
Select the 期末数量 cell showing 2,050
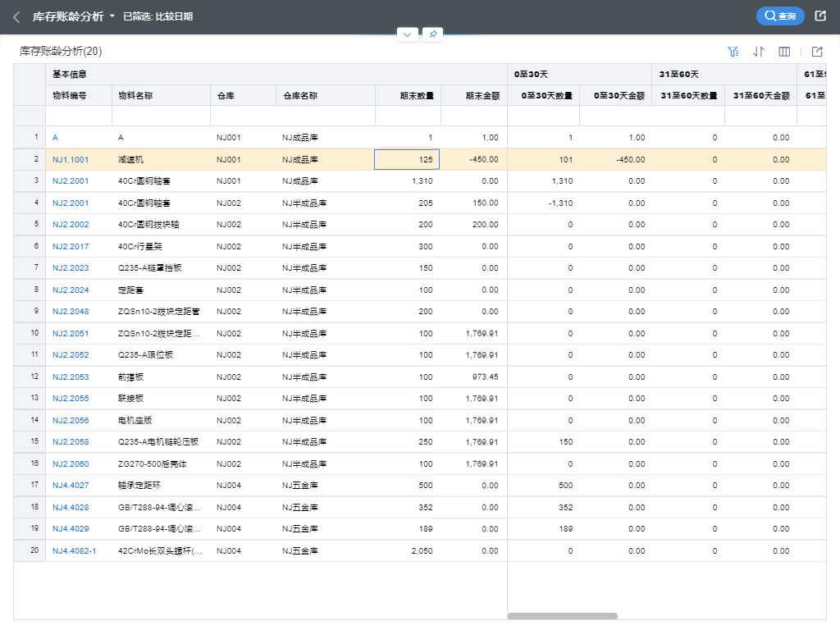click(409, 550)
